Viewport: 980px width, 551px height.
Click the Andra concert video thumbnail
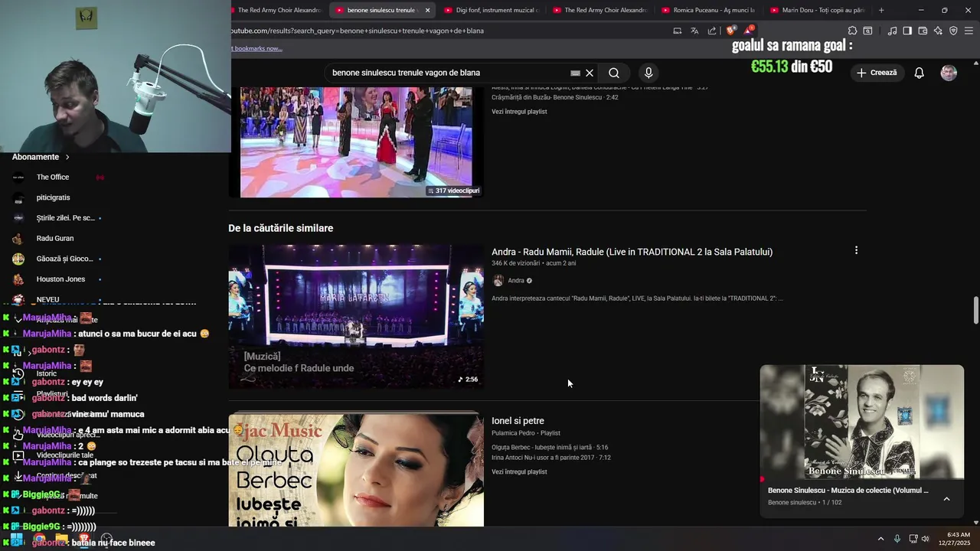click(356, 317)
